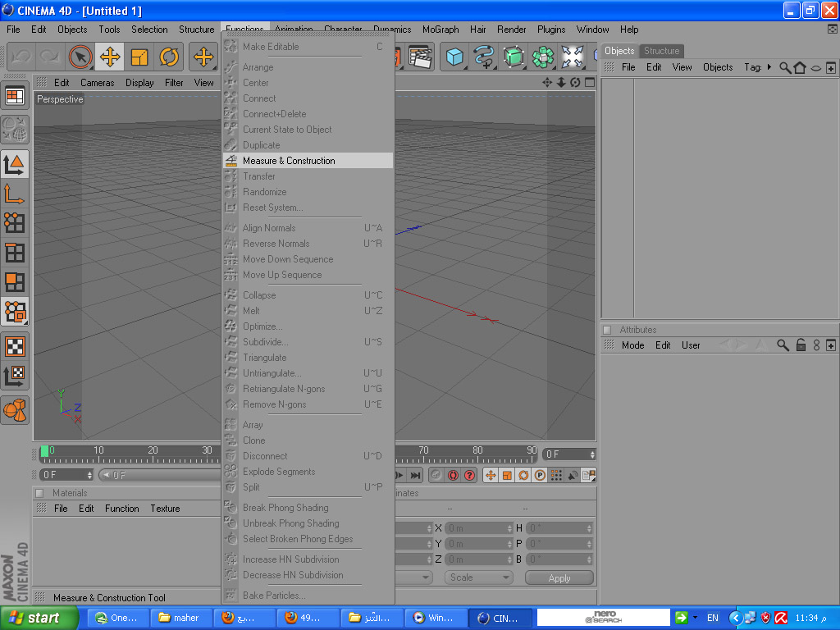The height and width of the screenshot is (630, 840).
Task: Add the green Array modeling object
Action: [x=543, y=57]
